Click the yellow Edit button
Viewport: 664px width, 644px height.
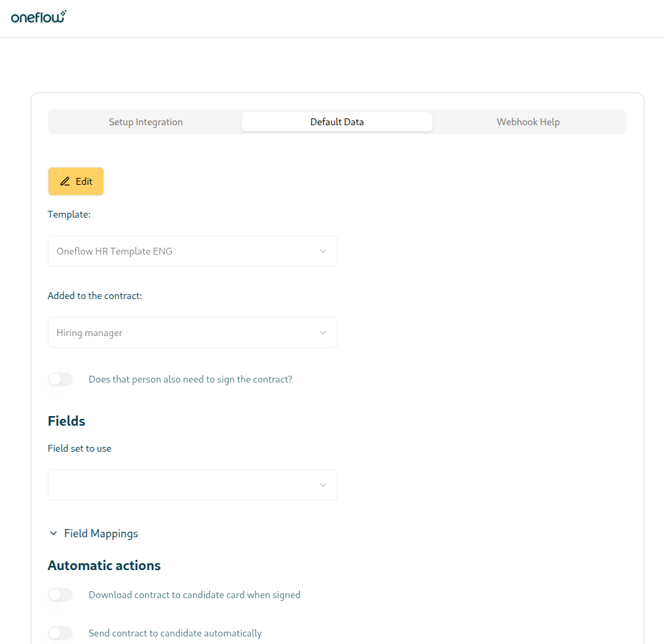76,181
